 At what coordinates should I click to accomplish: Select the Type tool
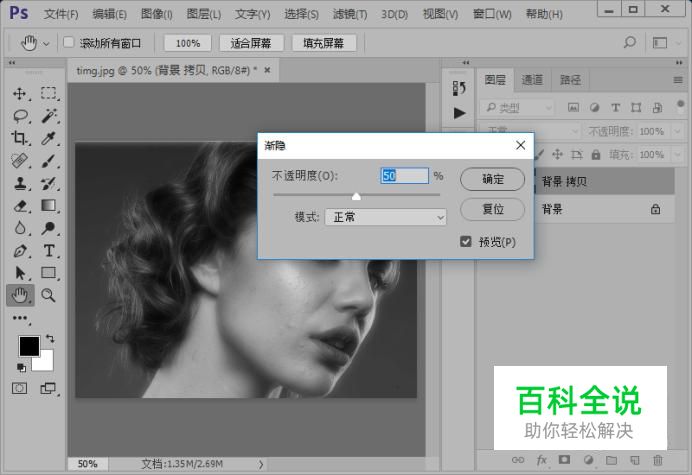point(49,251)
